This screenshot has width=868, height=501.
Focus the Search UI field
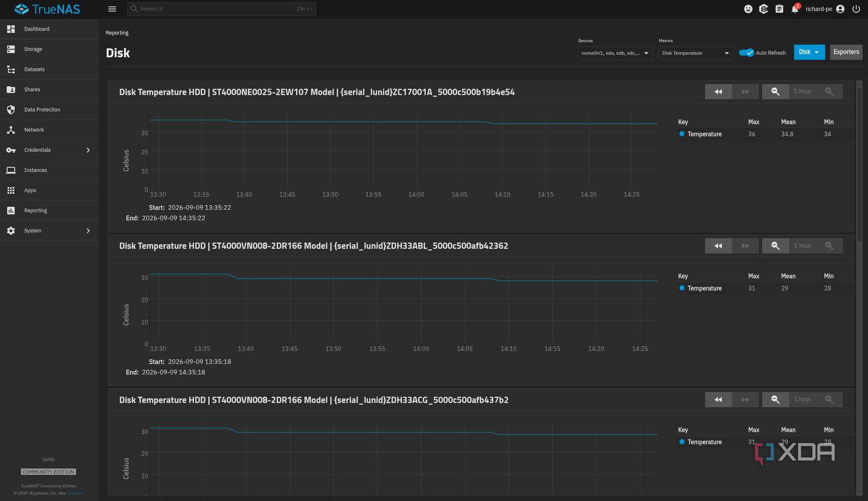point(221,9)
